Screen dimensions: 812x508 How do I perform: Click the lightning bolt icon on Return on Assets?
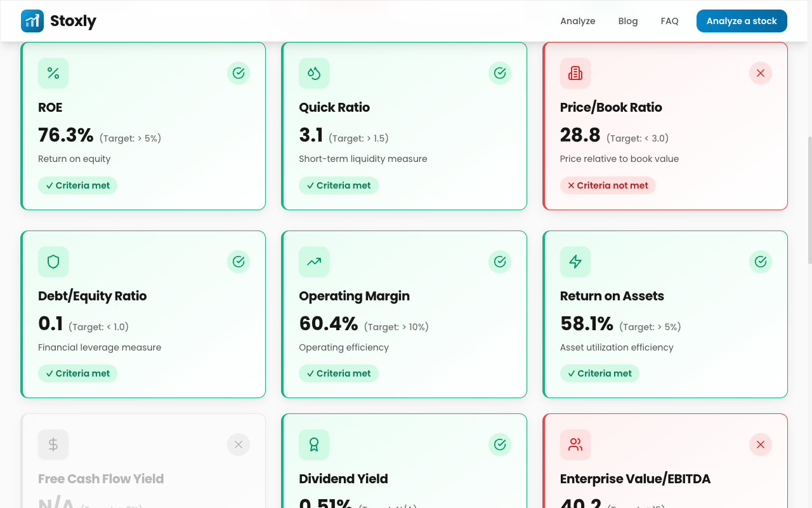[x=575, y=262]
